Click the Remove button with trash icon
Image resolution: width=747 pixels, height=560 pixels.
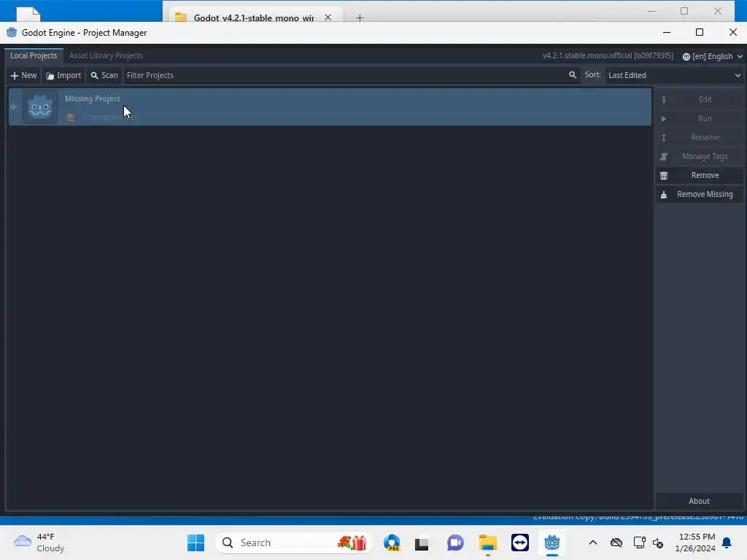coord(700,175)
